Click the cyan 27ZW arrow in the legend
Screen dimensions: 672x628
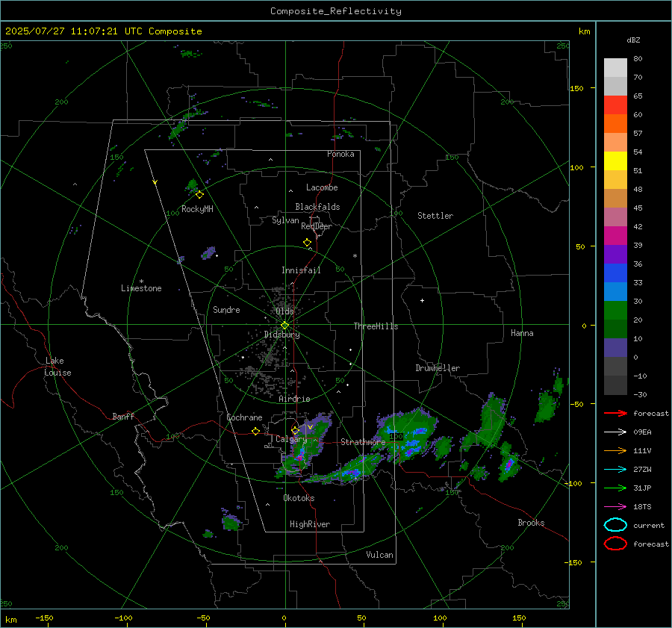(x=615, y=470)
